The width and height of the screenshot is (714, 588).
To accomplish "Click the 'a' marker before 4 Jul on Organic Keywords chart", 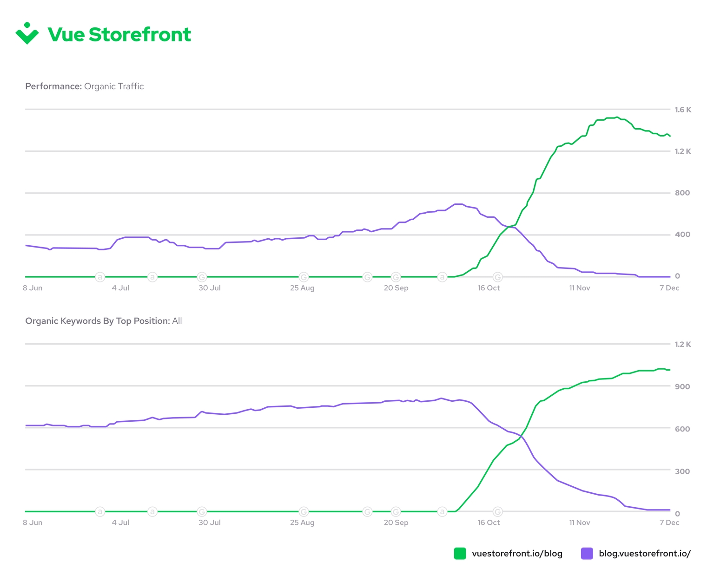I will (99, 512).
